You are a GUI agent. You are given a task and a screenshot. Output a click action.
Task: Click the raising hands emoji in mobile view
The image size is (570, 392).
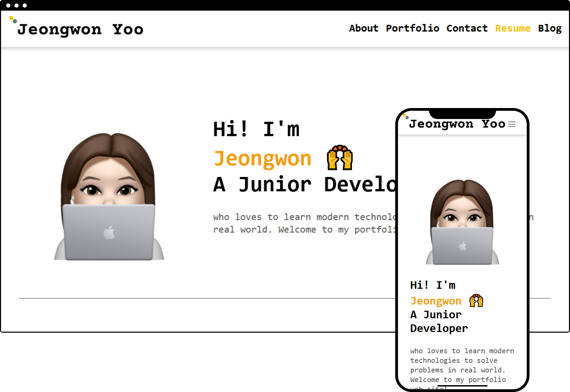point(476,300)
